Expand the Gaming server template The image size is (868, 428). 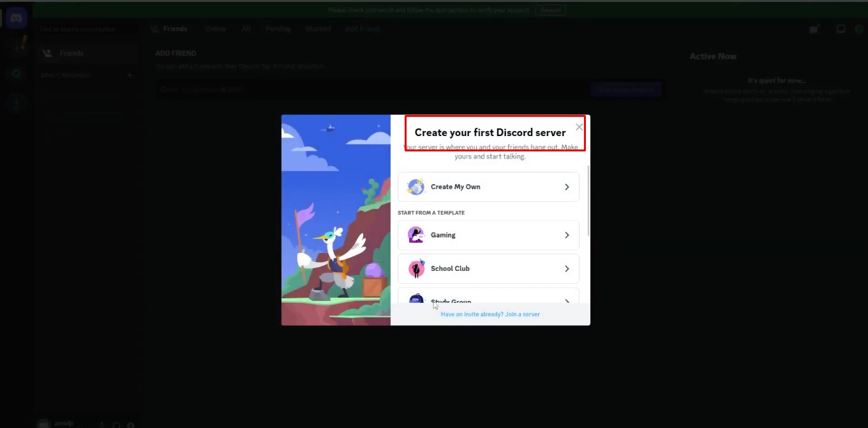click(488, 235)
